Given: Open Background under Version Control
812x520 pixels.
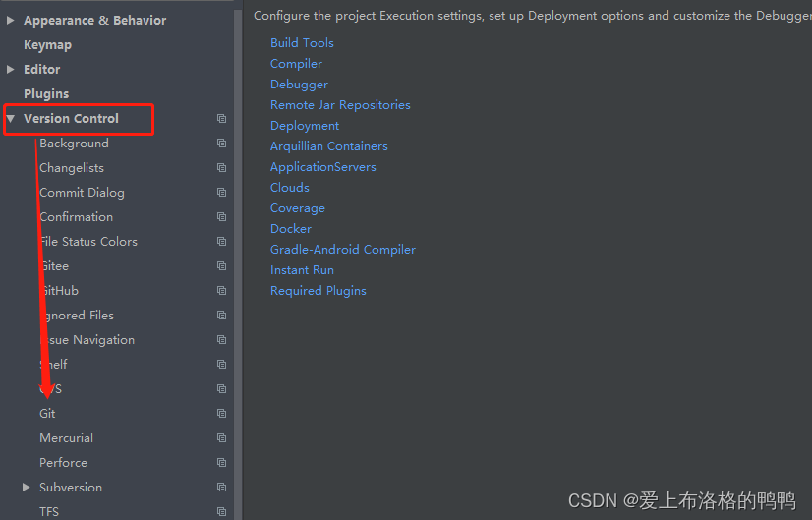Looking at the screenshot, I should click(x=74, y=144).
